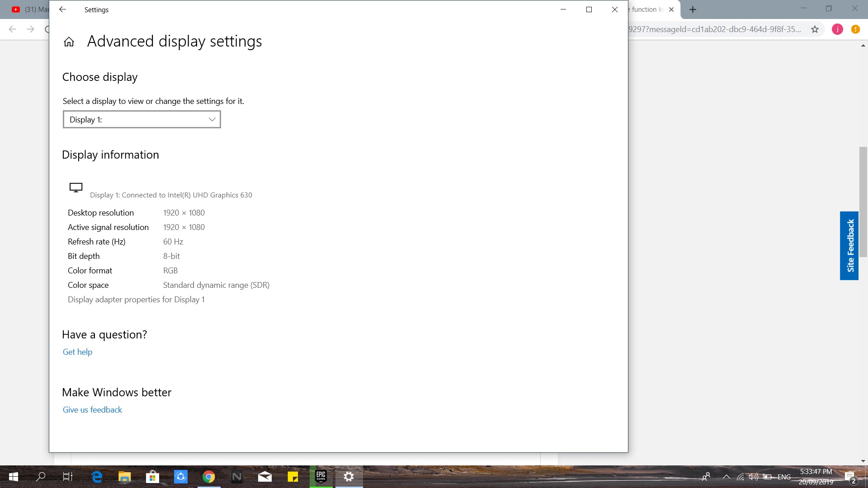This screenshot has width=868, height=488.
Task: Open the Windows Start menu
Action: 13,477
